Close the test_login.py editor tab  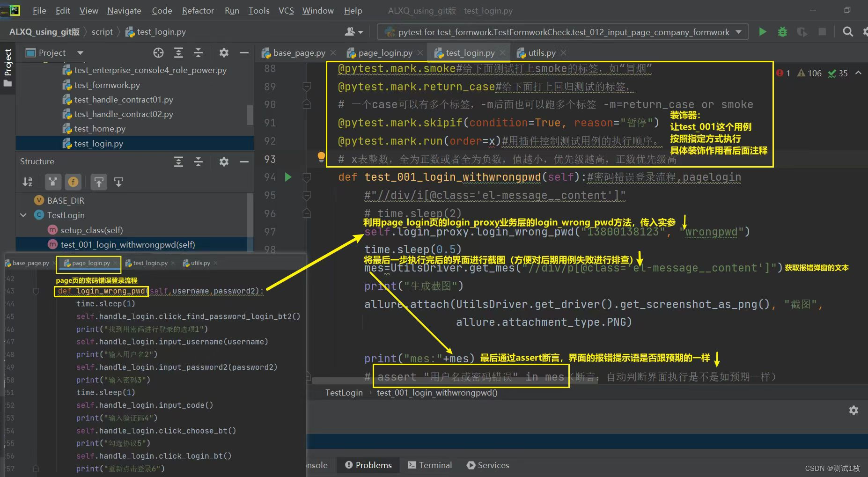point(502,53)
